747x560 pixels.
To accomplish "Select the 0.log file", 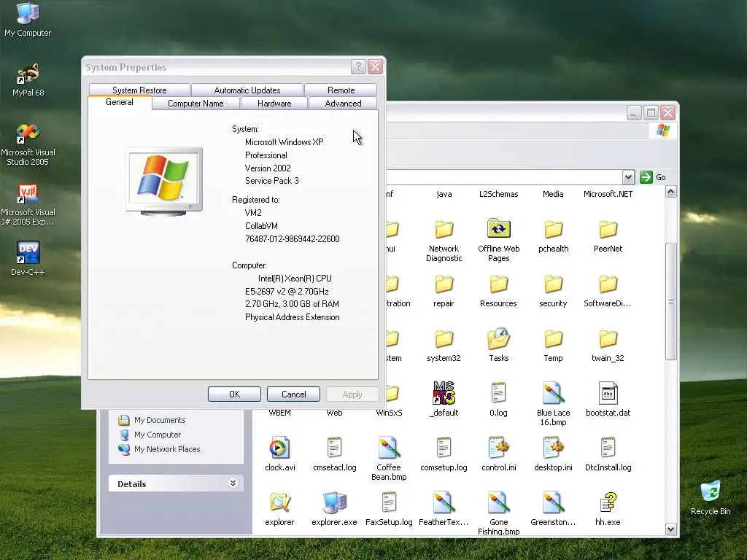I will coord(498,399).
